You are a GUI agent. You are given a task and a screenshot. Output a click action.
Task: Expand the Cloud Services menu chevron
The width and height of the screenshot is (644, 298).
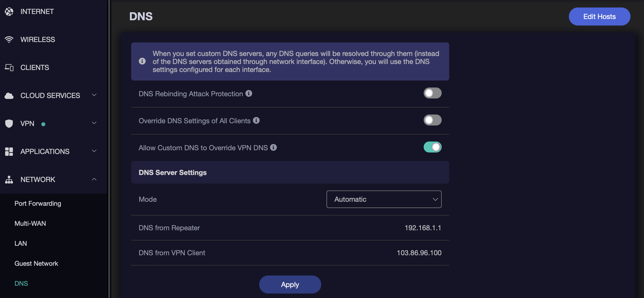94,95
